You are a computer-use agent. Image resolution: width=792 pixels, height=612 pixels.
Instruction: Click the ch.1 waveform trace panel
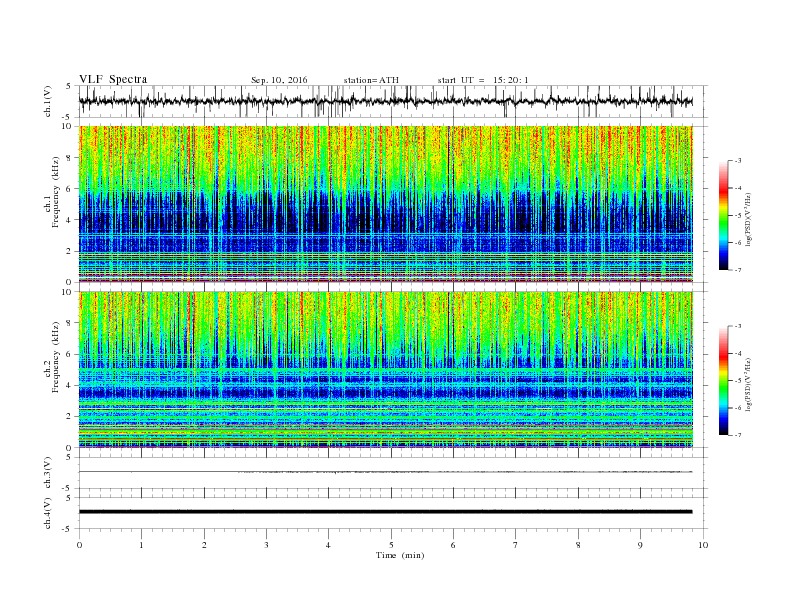pos(393,101)
